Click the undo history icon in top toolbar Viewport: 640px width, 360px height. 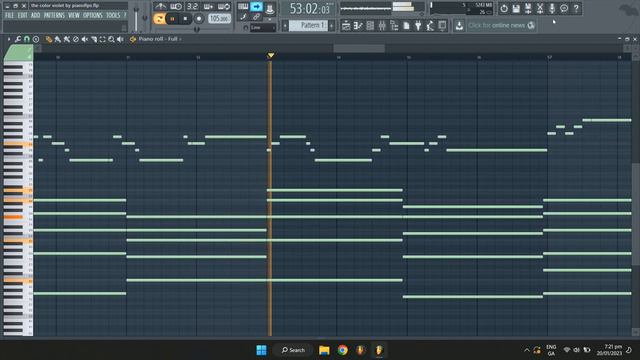click(504, 8)
